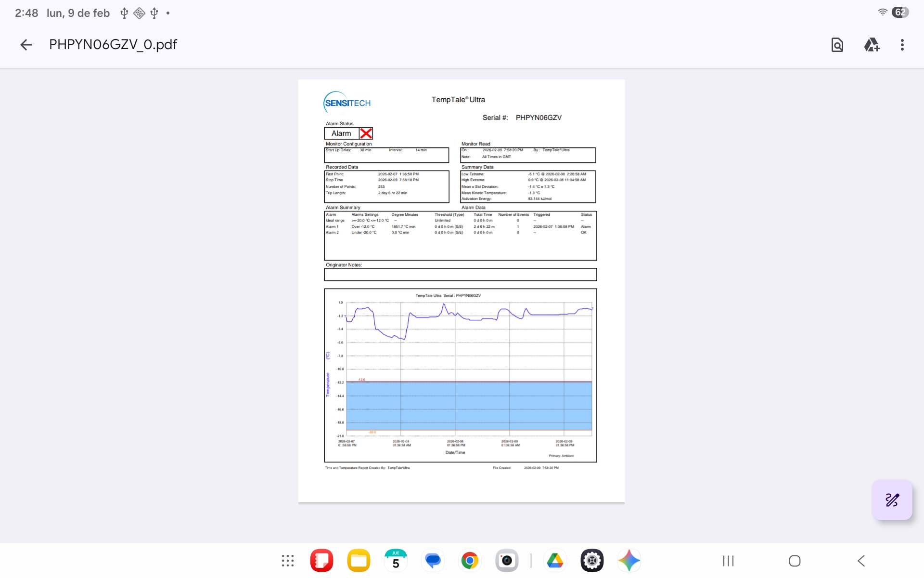The image size is (924, 578).
Task: Open the yellow Files app
Action: 359,561
